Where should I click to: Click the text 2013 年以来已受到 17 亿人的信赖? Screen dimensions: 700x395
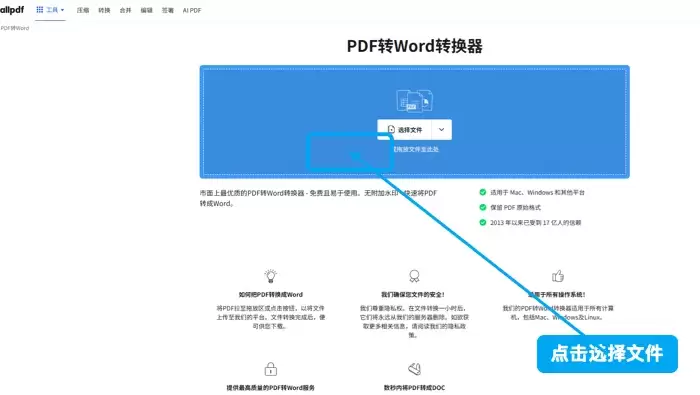536,223
